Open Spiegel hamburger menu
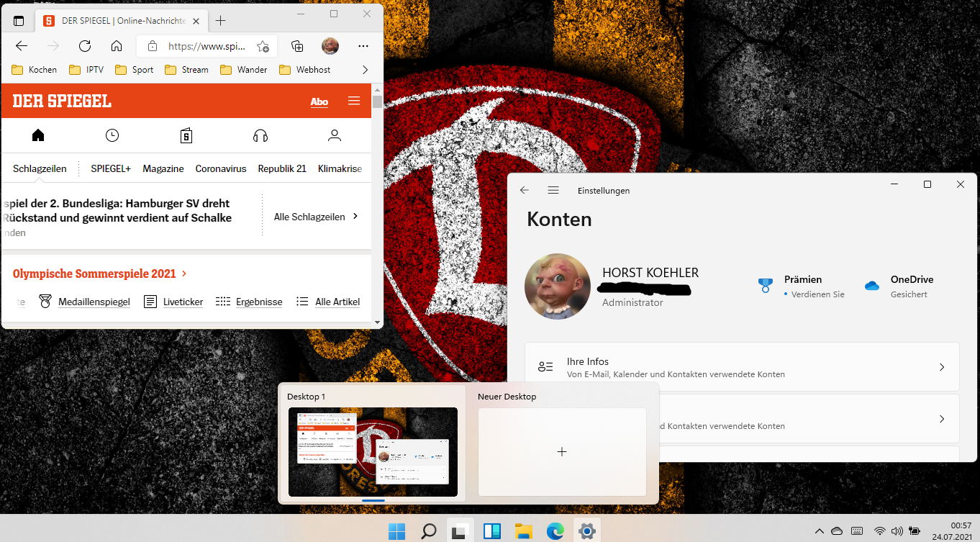The height and width of the screenshot is (542, 980). [x=354, y=101]
